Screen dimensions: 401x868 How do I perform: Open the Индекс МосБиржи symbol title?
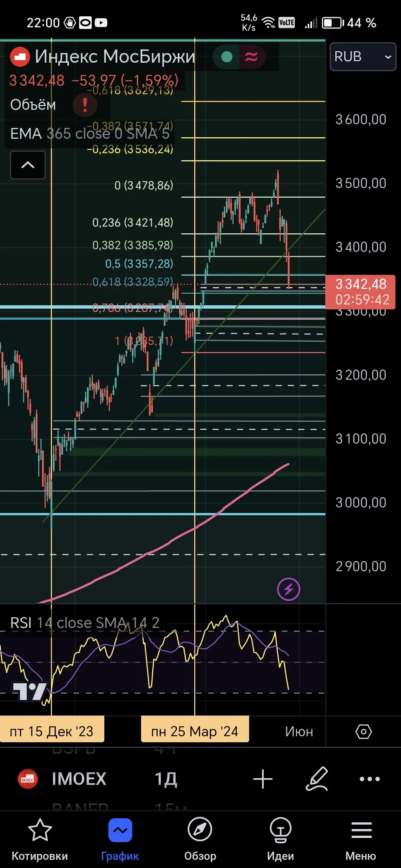(x=115, y=57)
